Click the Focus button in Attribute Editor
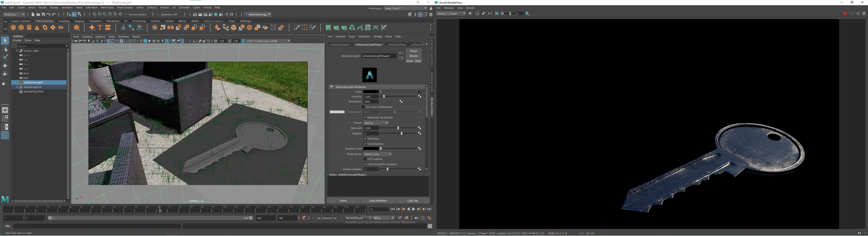The height and width of the screenshot is (236, 868). click(413, 51)
